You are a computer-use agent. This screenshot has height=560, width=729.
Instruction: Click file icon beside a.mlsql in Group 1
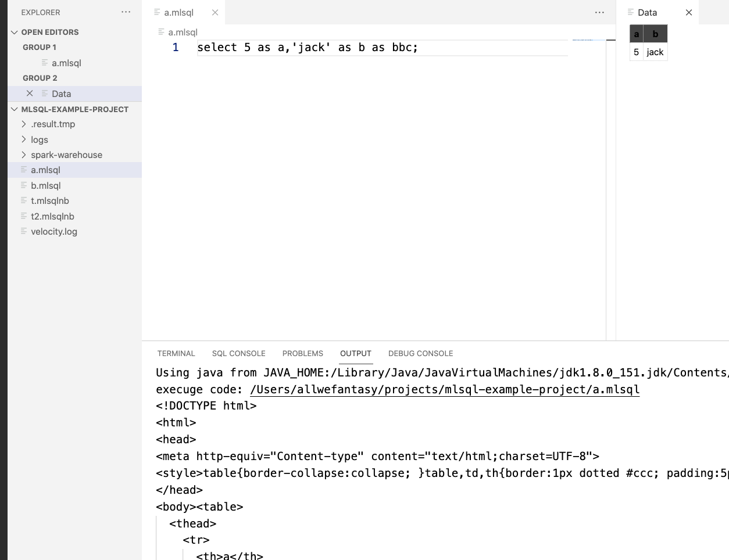45,63
